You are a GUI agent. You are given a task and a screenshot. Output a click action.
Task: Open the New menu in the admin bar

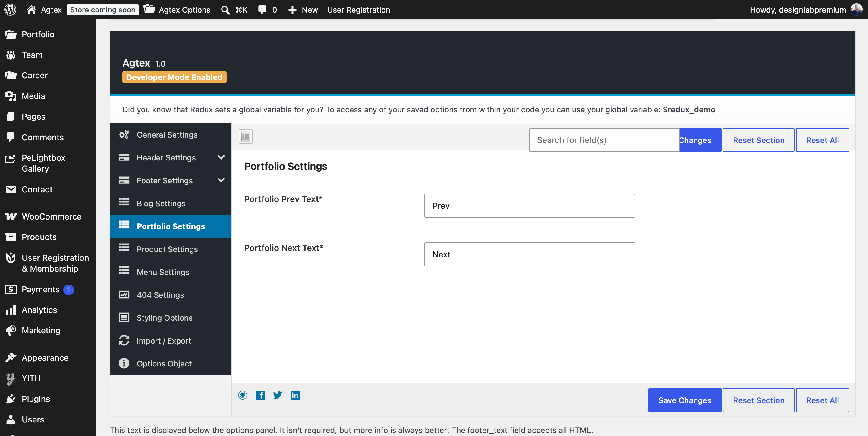click(x=303, y=10)
